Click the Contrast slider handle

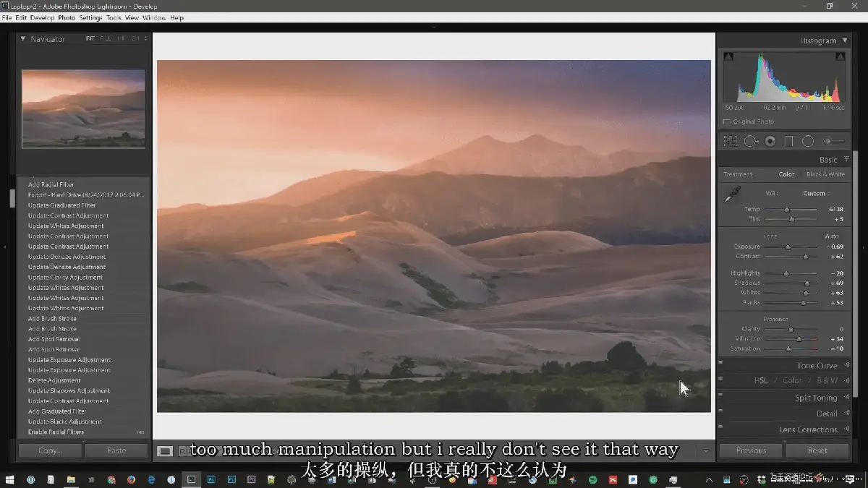click(805, 257)
